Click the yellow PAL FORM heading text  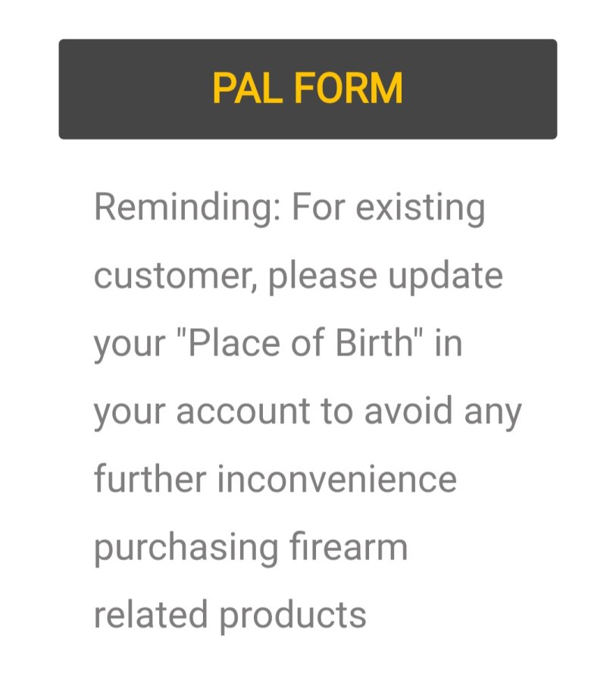click(x=307, y=89)
